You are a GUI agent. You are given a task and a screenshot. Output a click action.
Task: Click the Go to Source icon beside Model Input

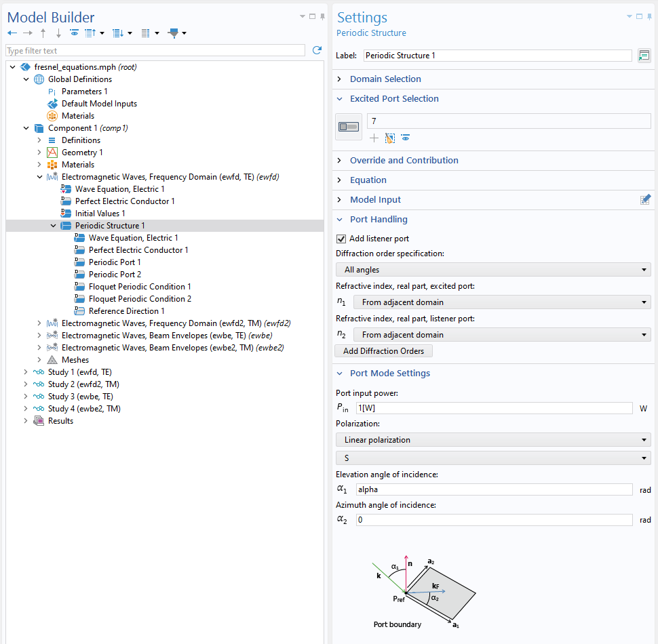pyautogui.click(x=645, y=199)
